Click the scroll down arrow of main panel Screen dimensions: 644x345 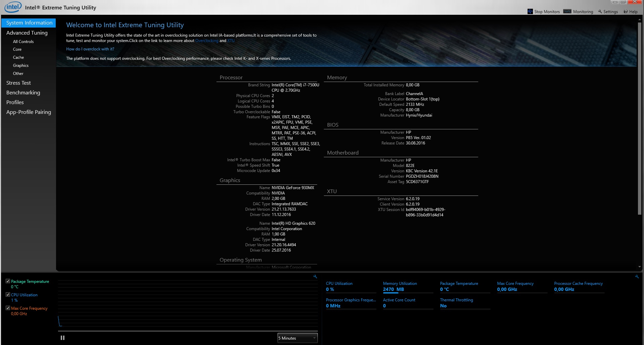640,267
